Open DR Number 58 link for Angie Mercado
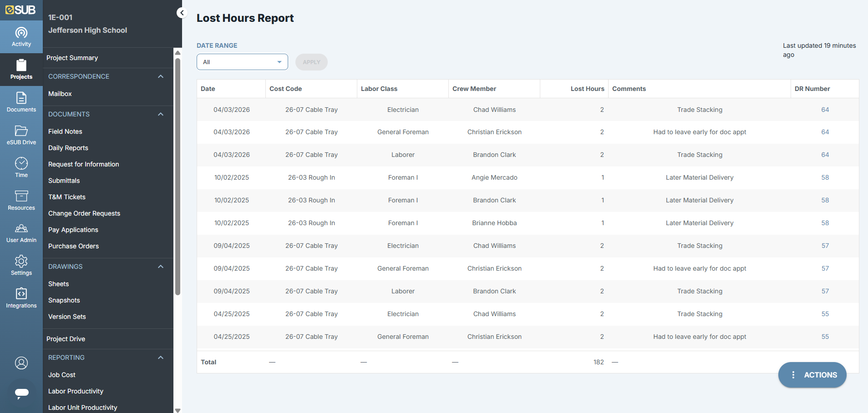This screenshot has width=868, height=413. (x=825, y=177)
